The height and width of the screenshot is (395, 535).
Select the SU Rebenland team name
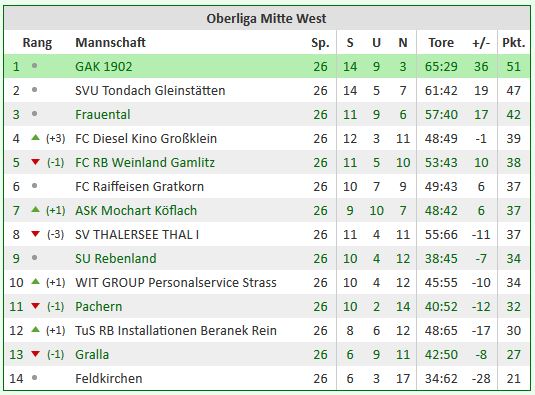tap(116, 259)
